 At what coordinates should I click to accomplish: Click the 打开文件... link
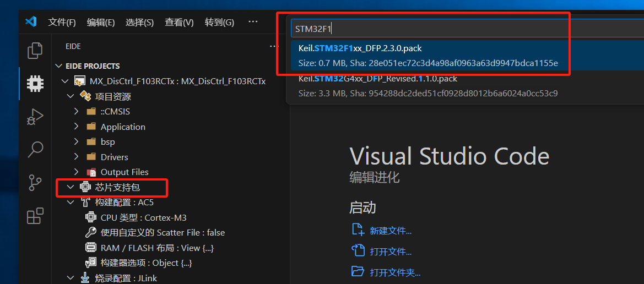tap(391, 252)
